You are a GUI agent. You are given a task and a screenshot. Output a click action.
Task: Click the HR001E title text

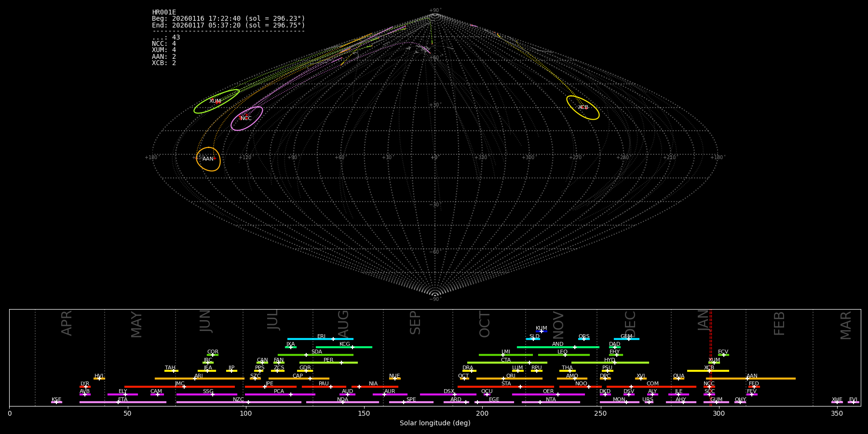[x=164, y=12]
